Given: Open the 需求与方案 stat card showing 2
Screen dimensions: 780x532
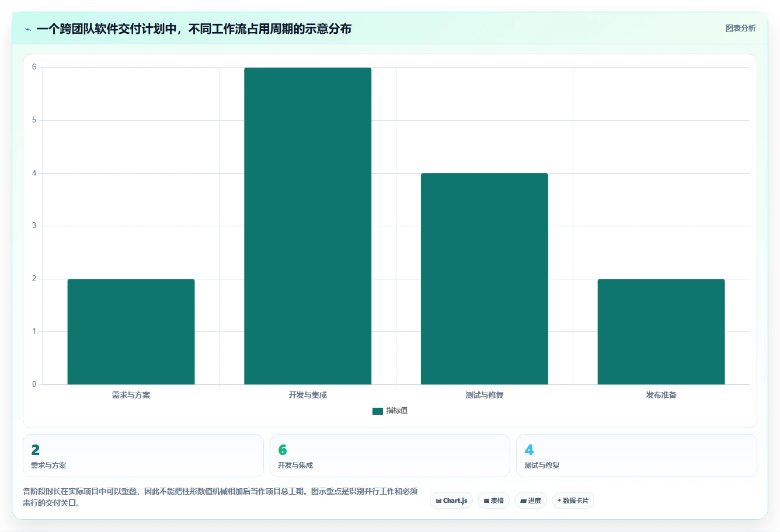Looking at the screenshot, I should pyautogui.click(x=143, y=456).
